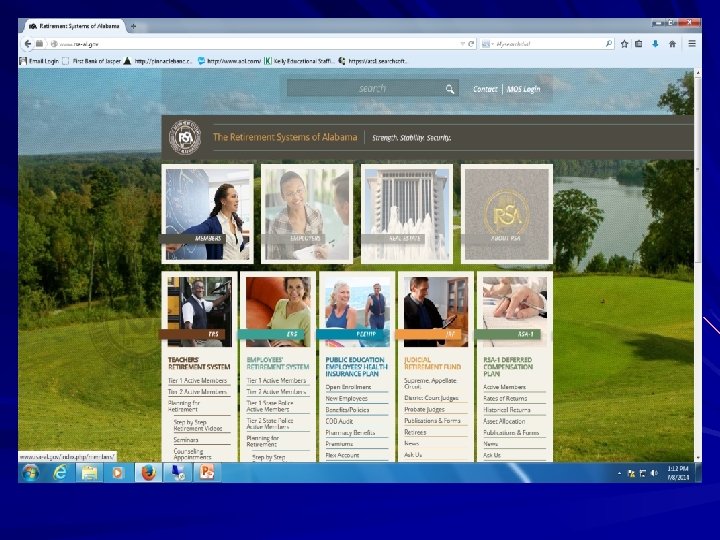
Task: Open Tier 1 State Police Active Members link
Action: click(270, 406)
